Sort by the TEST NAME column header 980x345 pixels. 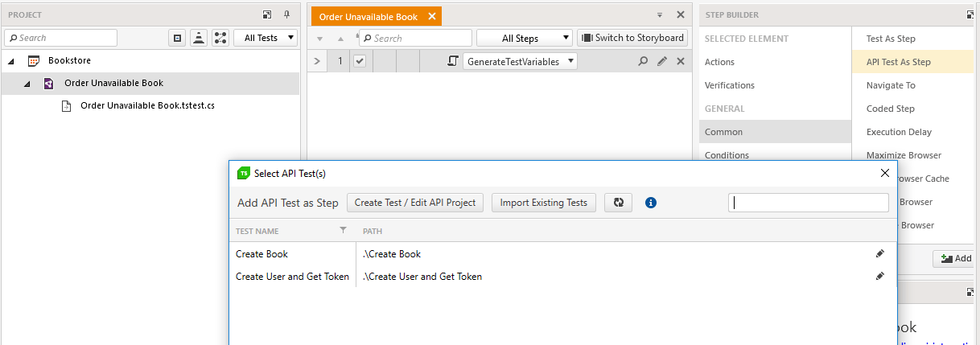coord(257,232)
